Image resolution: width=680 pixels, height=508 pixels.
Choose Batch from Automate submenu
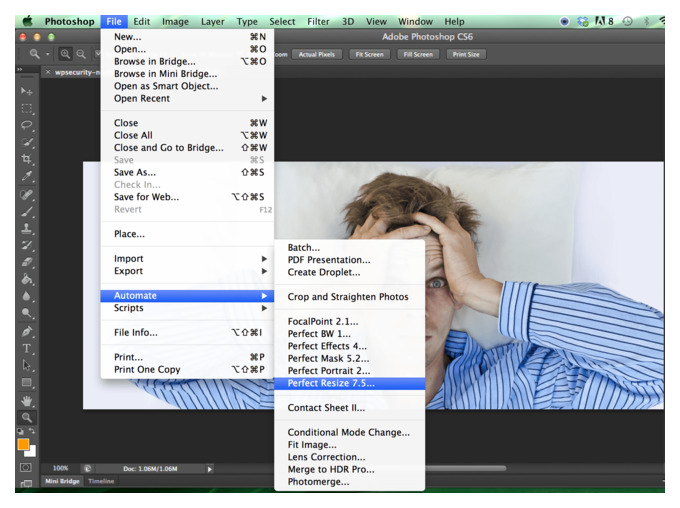350,248
